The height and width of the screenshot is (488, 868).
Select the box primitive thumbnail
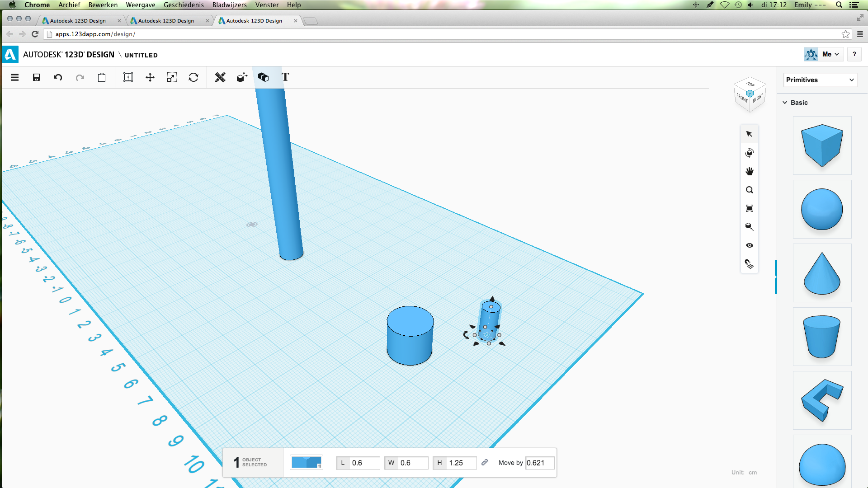822,145
